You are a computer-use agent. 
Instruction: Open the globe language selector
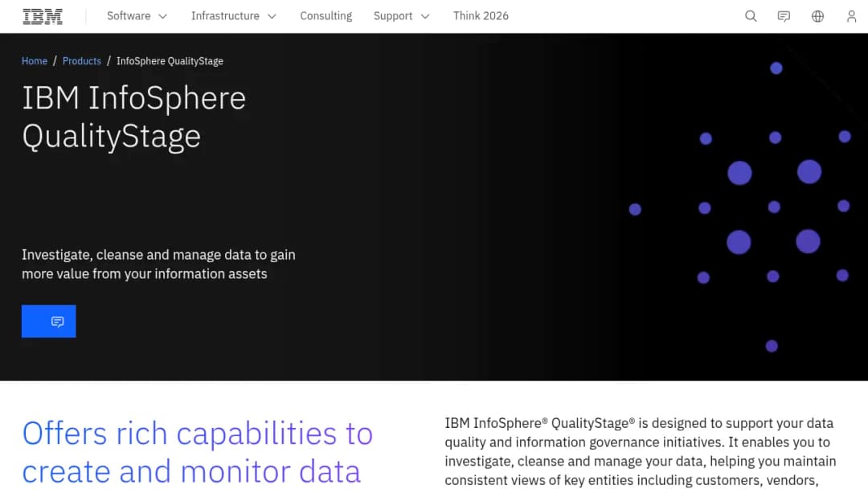click(x=817, y=16)
